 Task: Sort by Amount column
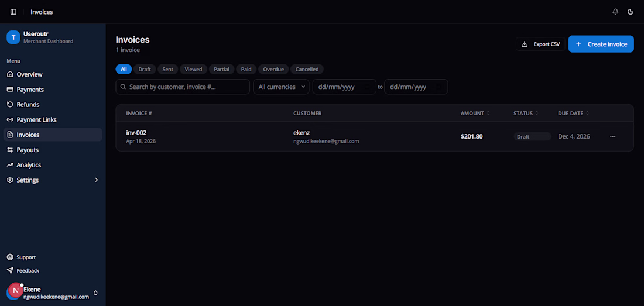click(475, 113)
